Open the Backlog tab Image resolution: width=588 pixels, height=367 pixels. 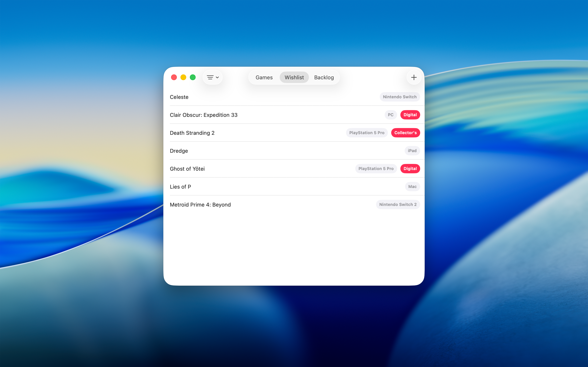coord(324,77)
